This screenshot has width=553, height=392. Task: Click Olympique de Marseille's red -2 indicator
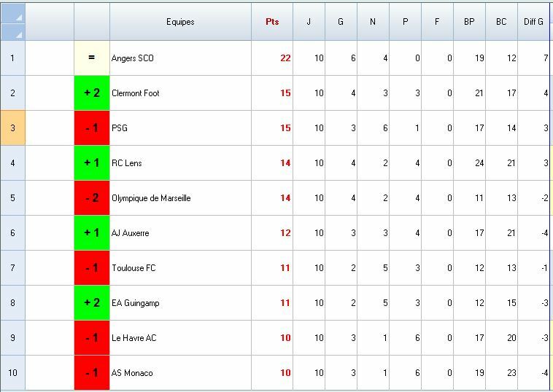click(x=91, y=198)
